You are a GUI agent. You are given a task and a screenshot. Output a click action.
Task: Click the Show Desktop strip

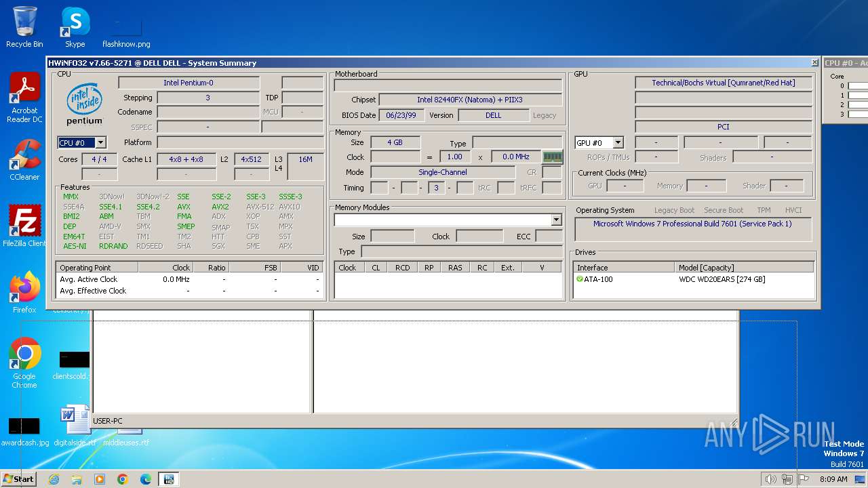coord(861,479)
